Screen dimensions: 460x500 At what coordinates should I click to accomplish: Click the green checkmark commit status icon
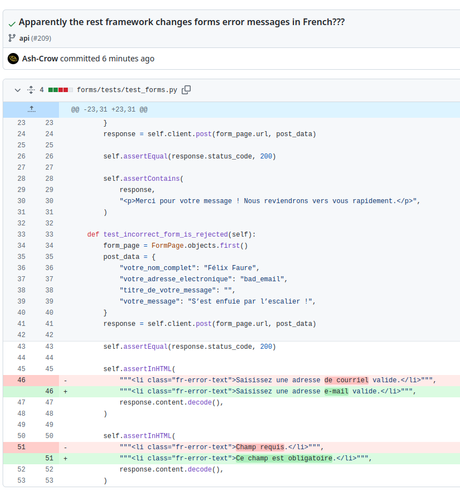pos(12,24)
